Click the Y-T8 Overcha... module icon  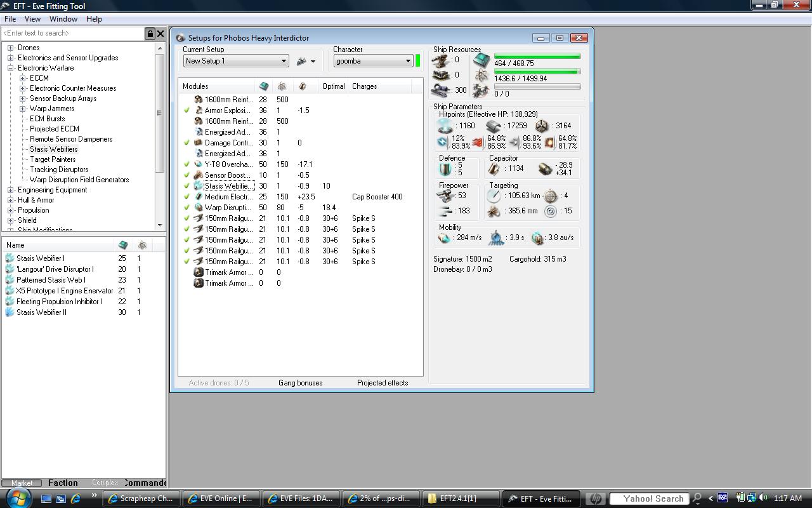point(198,164)
